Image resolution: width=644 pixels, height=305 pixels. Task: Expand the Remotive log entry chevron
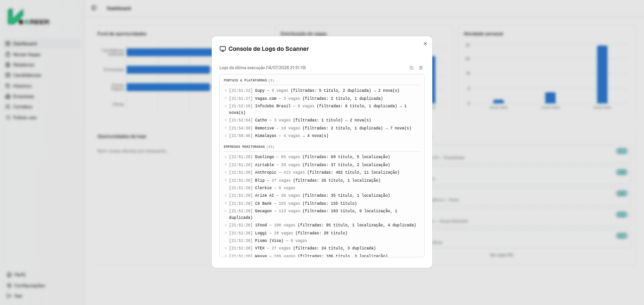click(x=225, y=128)
